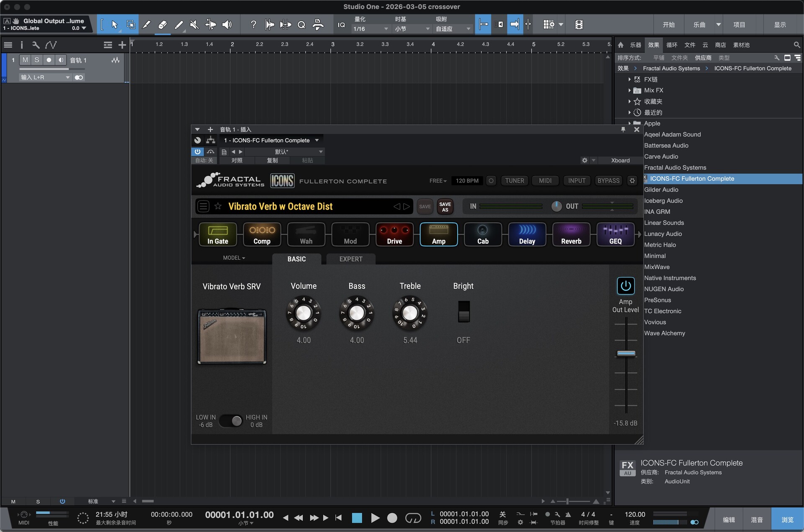Enable the loop icon in the transport

tap(413, 518)
